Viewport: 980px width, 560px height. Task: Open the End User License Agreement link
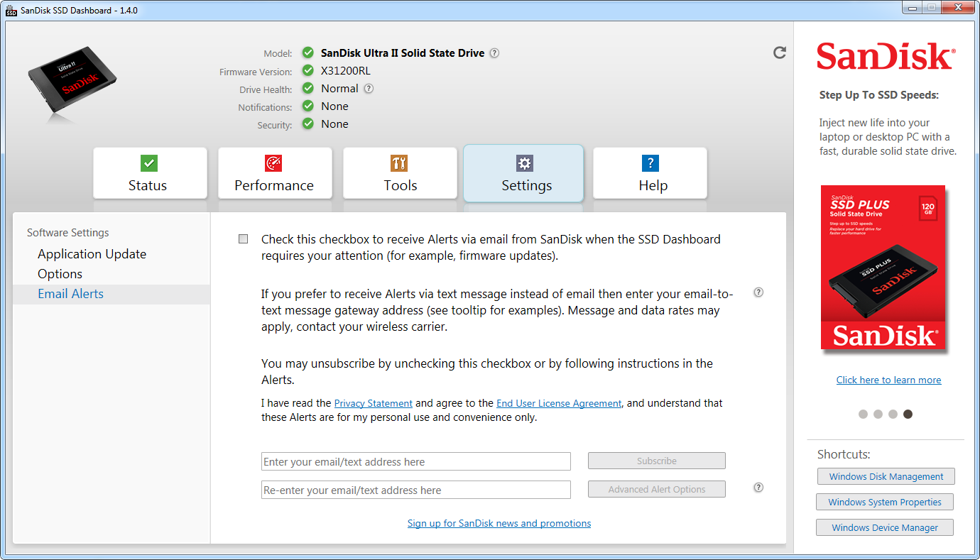click(x=559, y=403)
